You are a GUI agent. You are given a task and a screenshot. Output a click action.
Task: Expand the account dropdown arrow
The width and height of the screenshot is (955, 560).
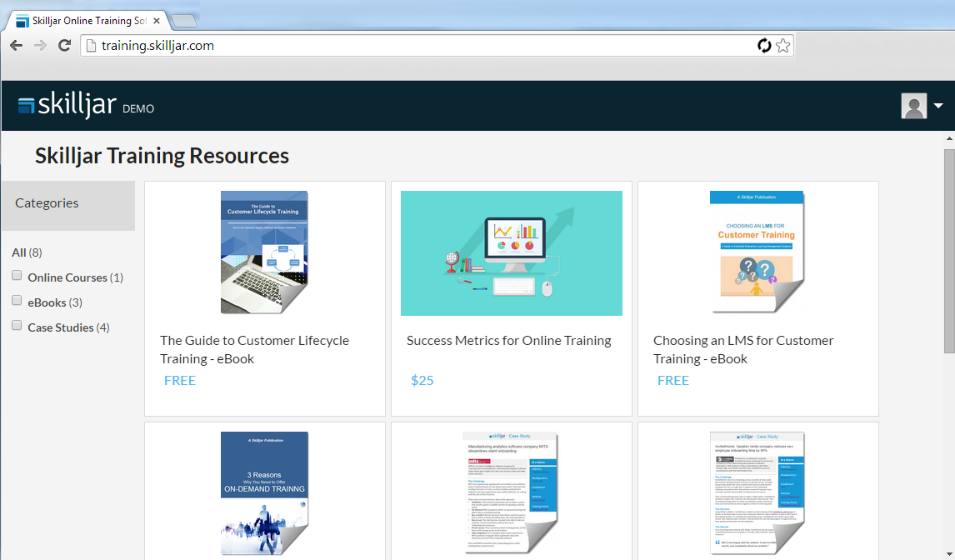(938, 106)
